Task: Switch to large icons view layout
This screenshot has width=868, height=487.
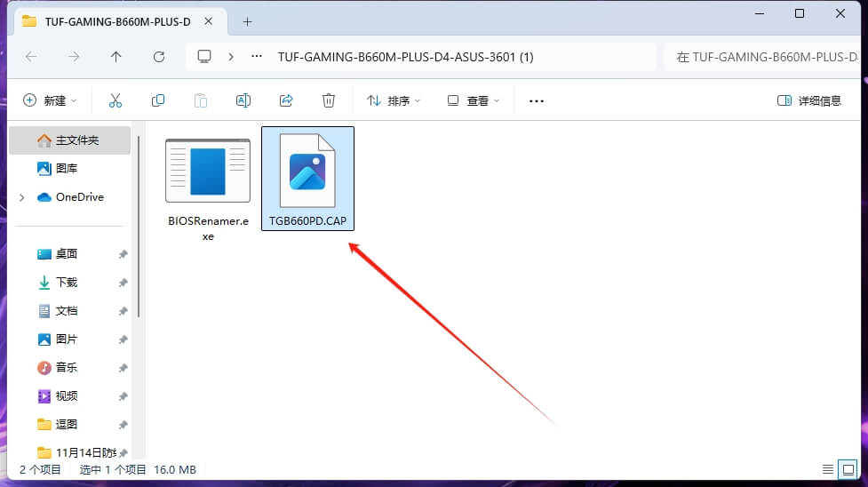Action: click(848, 469)
